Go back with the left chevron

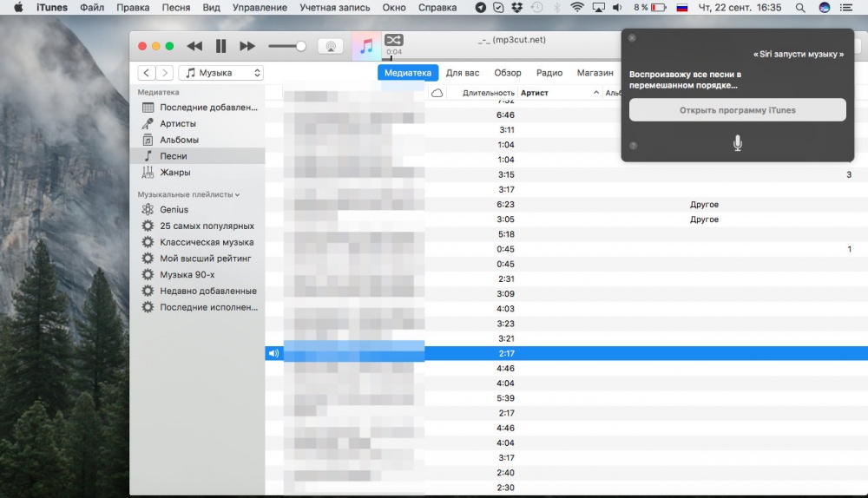coord(146,73)
